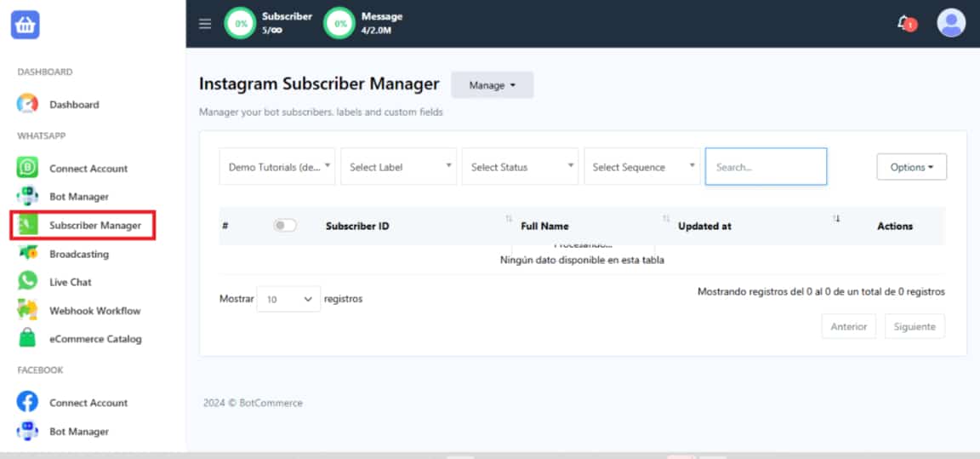This screenshot has width=980, height=459.
Task: Open the Options button menu
Action: [911, 167]
